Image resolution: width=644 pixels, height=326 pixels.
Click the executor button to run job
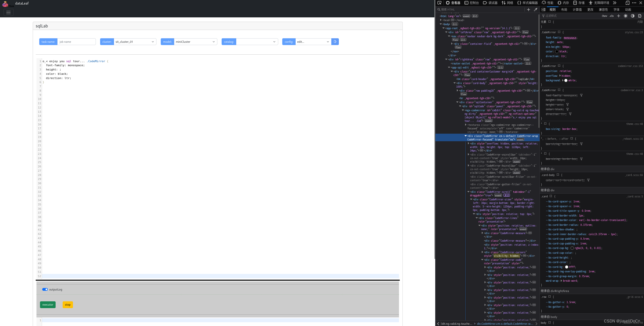pyautogui.click(x=48, y=304)
